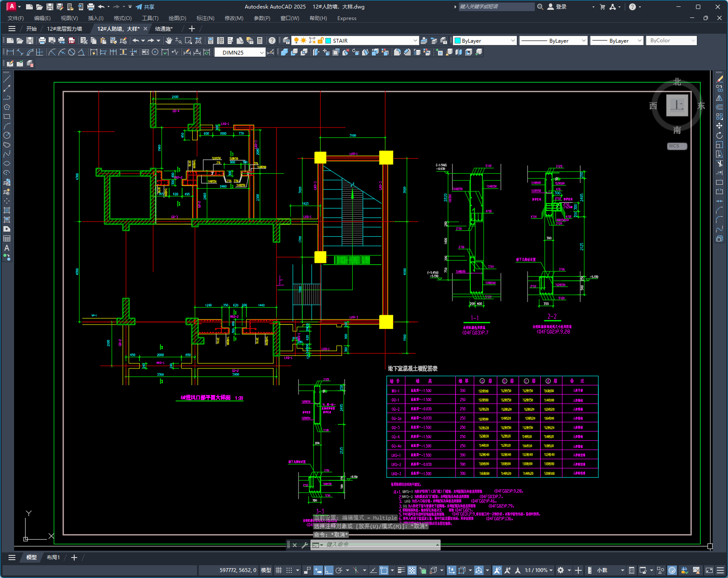Activate the Pan hand tool
728x578 pixels.
point(169,41)
